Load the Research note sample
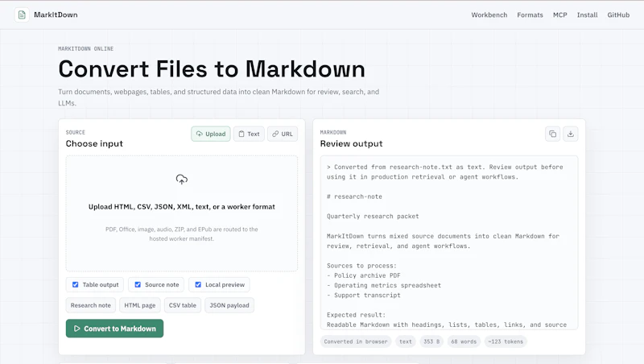644x364 pixels. pos(91,305)
